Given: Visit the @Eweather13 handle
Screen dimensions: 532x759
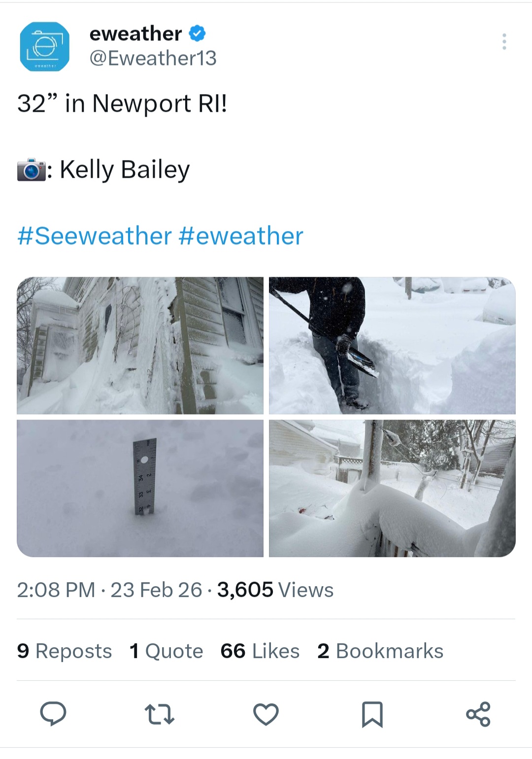Looking at the screenshot, I should point(153,58).
